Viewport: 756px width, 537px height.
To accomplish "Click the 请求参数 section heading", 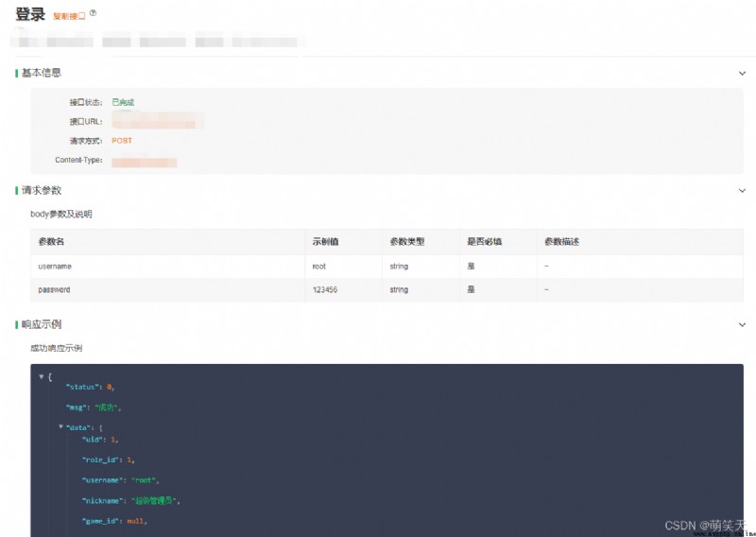I will (x=41, y=190).
